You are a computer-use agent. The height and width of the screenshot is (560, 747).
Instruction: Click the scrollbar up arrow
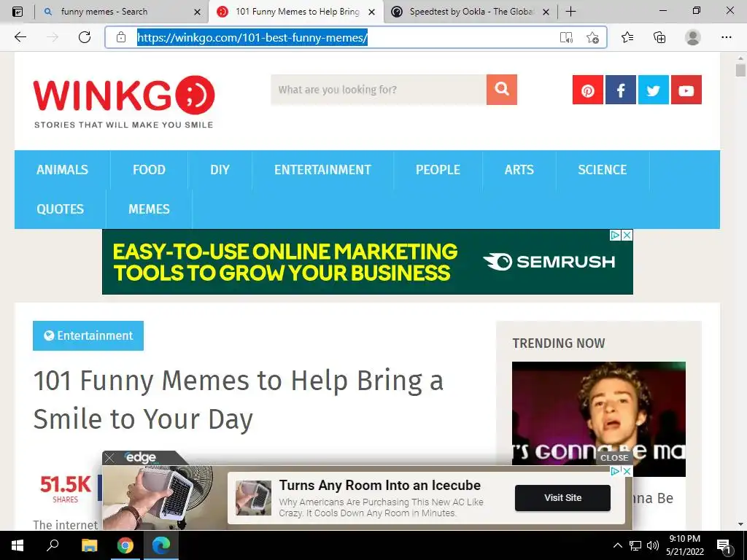click(740, 58)
